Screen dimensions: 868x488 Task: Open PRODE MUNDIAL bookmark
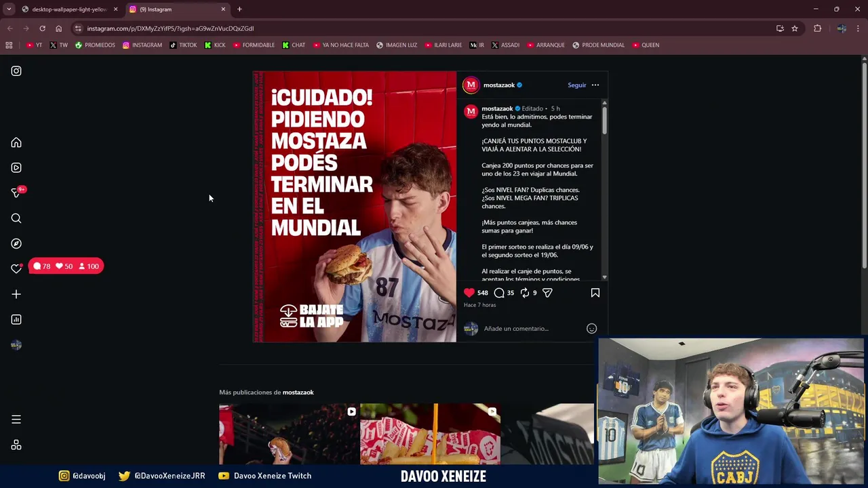click(598, 45)
